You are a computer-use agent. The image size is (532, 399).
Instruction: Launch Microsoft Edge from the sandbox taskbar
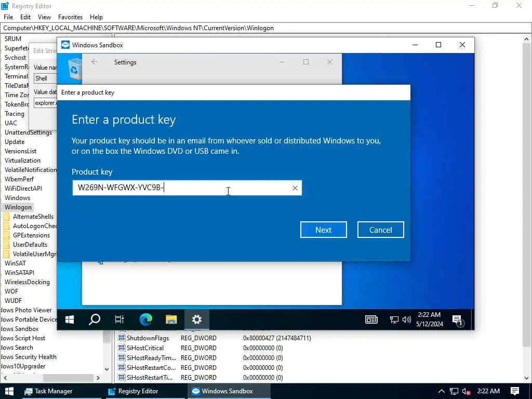(x=146, y=320)
